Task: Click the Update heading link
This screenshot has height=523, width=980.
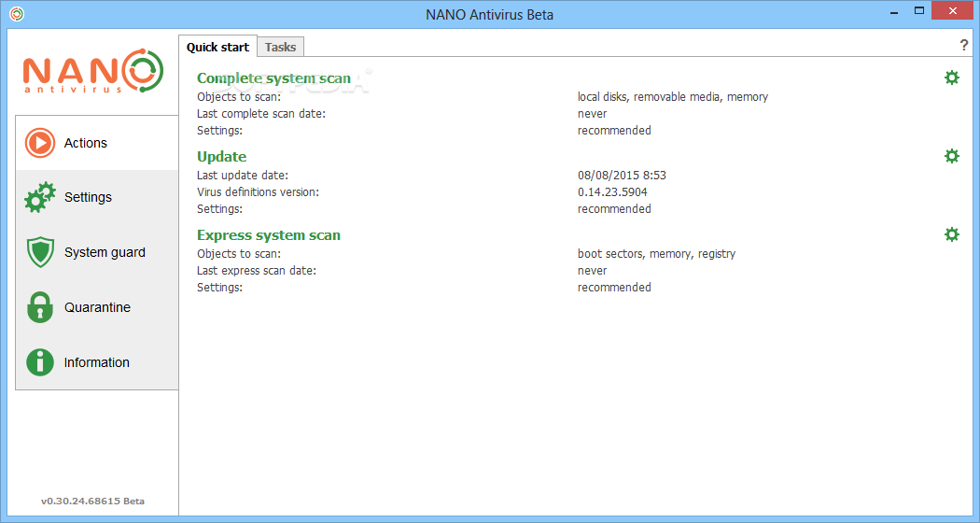Action: pyautogui.click(x=222, y=156)
